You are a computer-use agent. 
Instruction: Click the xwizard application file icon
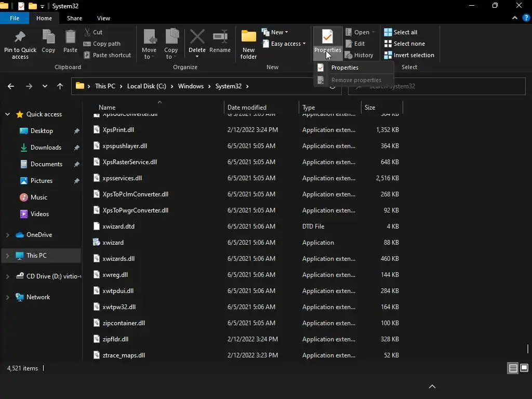tap(96, 242)
